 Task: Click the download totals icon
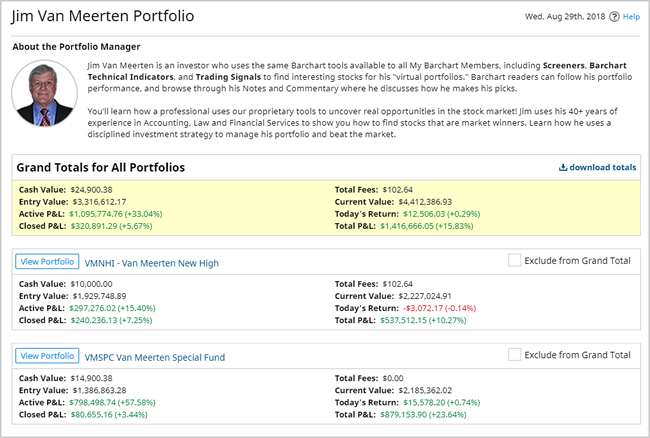coord(563,167)
